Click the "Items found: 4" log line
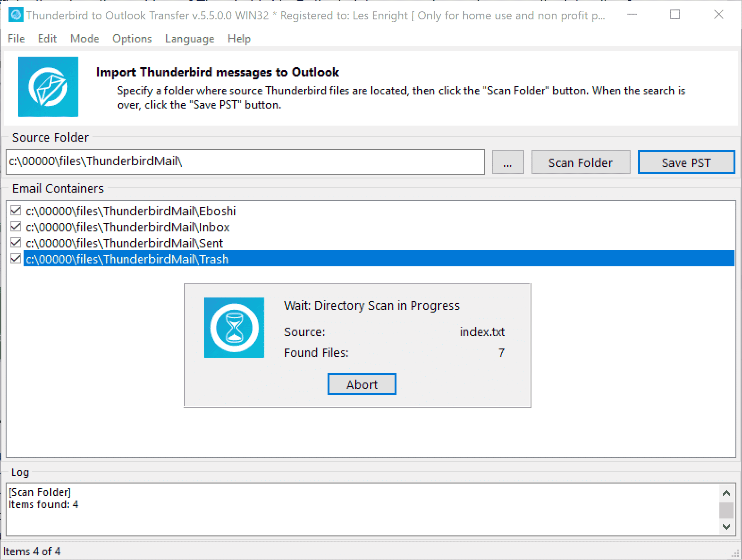Screen dimensions: 742x560 (43, 504)
